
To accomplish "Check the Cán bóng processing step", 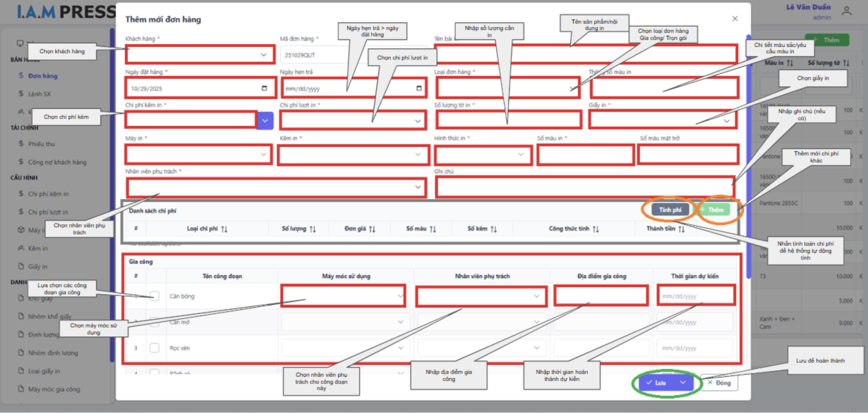I will pyautogui.click(x=154, y=296).
